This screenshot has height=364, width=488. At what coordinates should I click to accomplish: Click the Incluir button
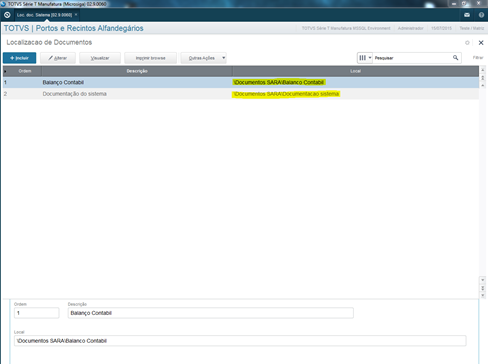pyautogui.click(x=19, y=58)
